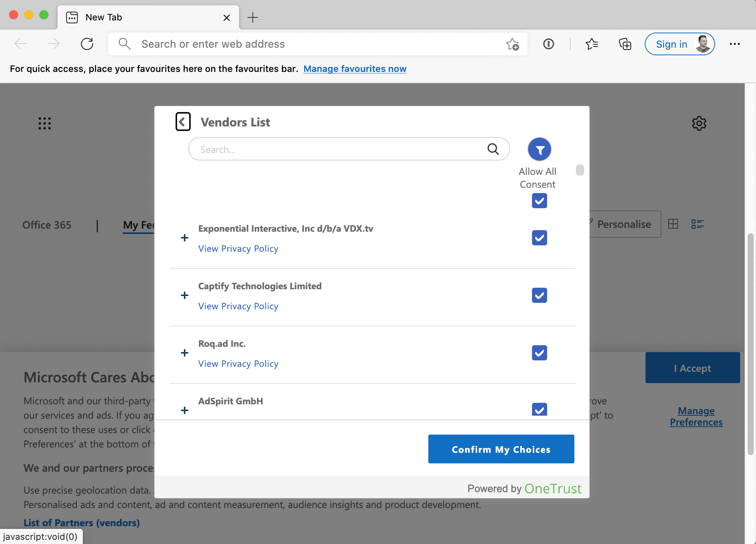Confirm My Choices

pyautogui.click(x=501, y=449)
